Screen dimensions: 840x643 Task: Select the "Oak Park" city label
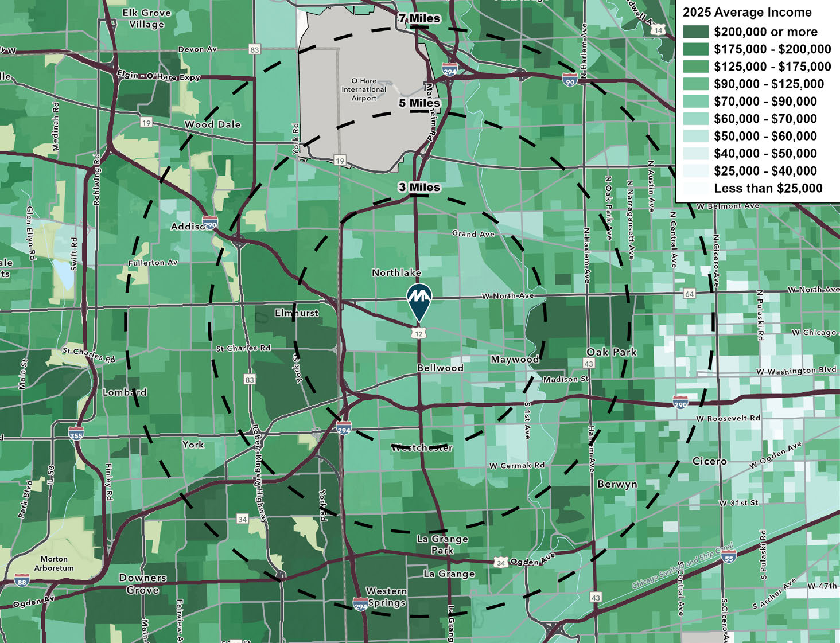(x=612, y=352)
